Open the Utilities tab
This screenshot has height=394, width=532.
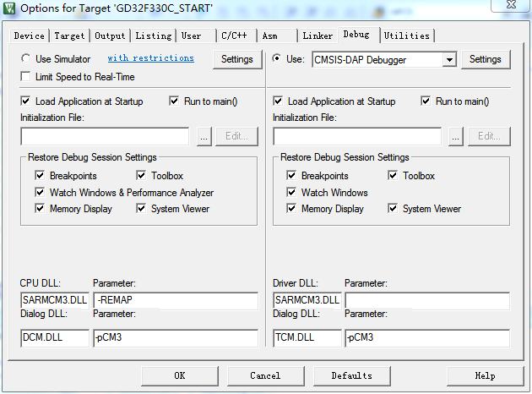(x=407, y=36)
